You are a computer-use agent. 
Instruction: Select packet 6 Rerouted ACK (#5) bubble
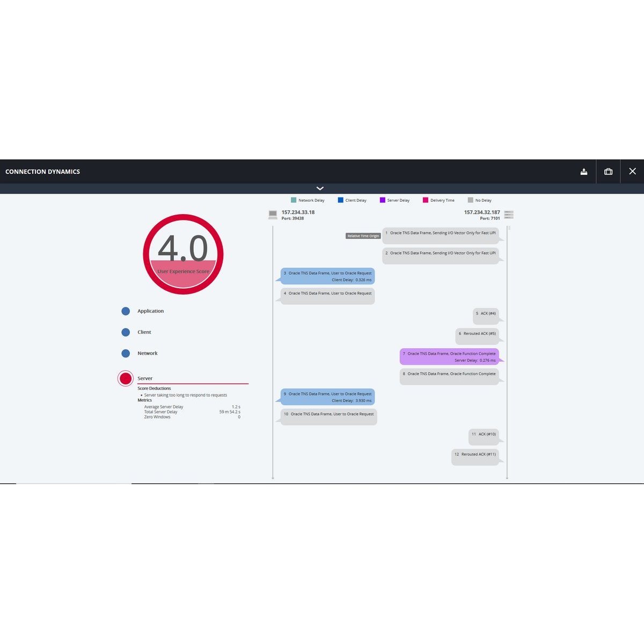[x=477, y=336]
